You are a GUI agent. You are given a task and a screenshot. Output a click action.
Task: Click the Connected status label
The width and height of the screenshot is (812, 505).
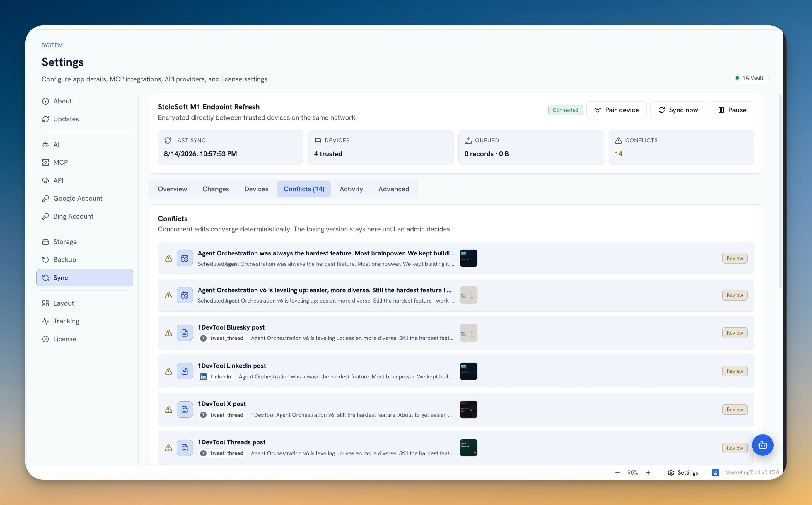tap(565, 110)
